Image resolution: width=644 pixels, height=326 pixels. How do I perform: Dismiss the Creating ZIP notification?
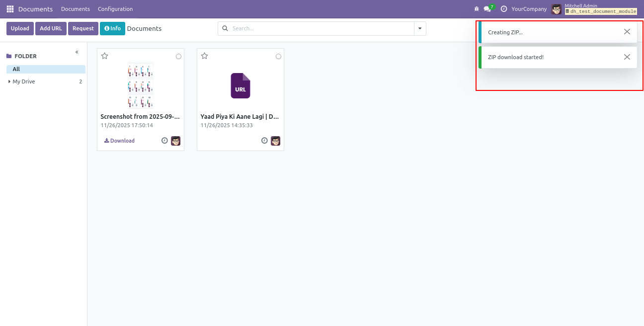(627, 32)
